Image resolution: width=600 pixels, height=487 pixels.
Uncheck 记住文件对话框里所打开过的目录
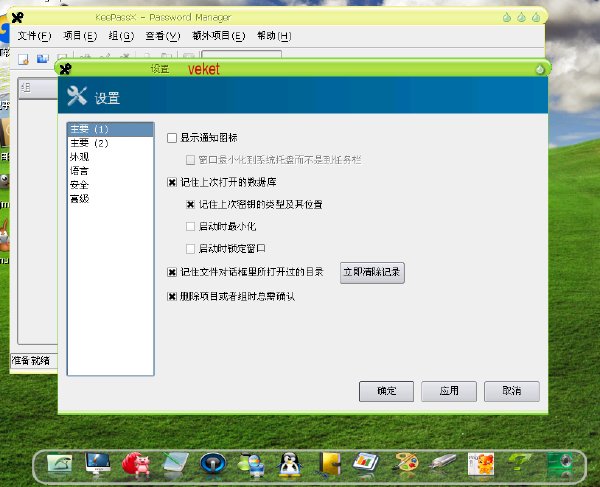(172, 272)
